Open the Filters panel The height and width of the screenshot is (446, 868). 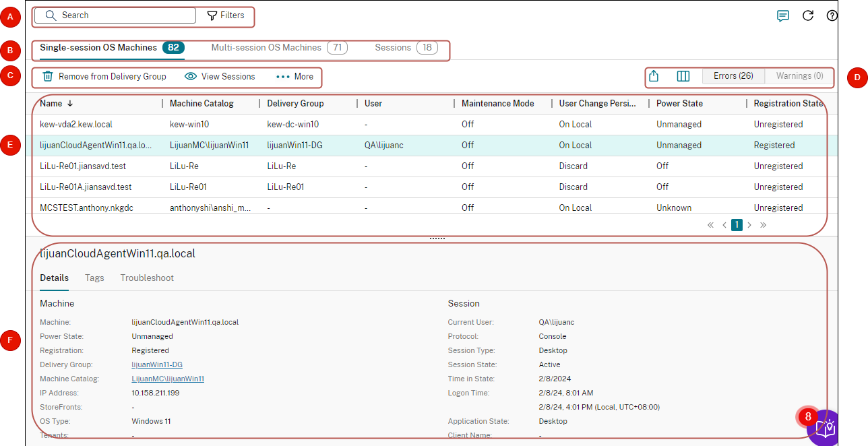coord(226,15)
